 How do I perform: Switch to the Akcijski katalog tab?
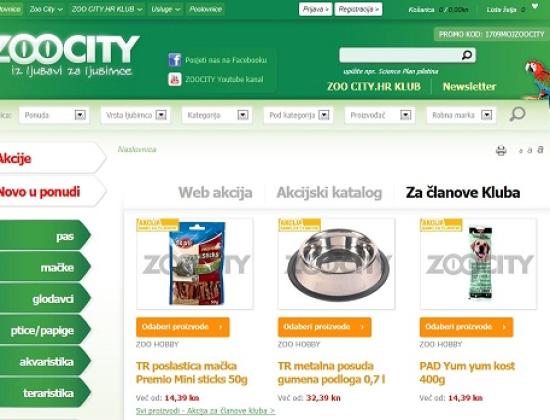click(329, 193)
